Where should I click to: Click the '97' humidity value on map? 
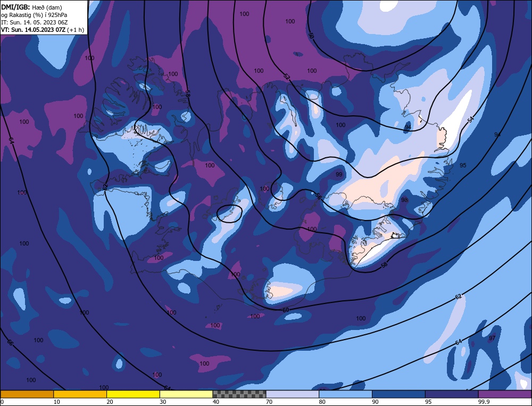(x=492, y=338)
